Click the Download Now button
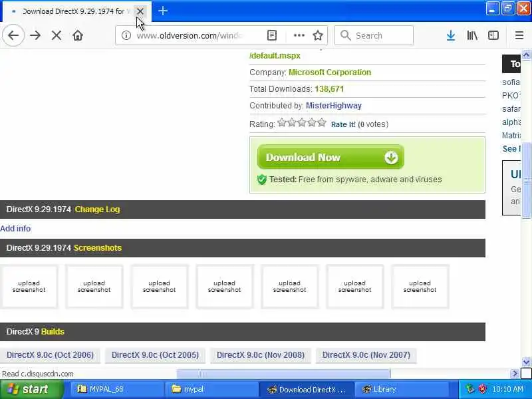This screenshot has height=399, width=532. pos(331,157)
